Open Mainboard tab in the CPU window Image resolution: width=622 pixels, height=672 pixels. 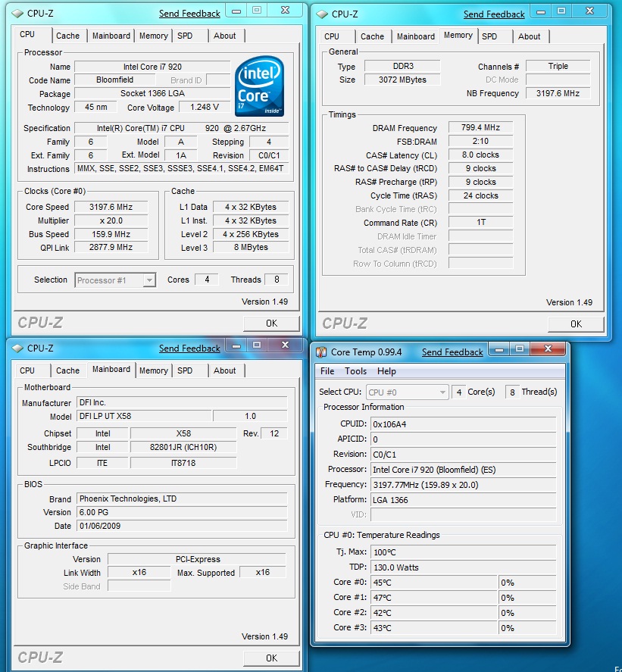[x=111, y=36]
